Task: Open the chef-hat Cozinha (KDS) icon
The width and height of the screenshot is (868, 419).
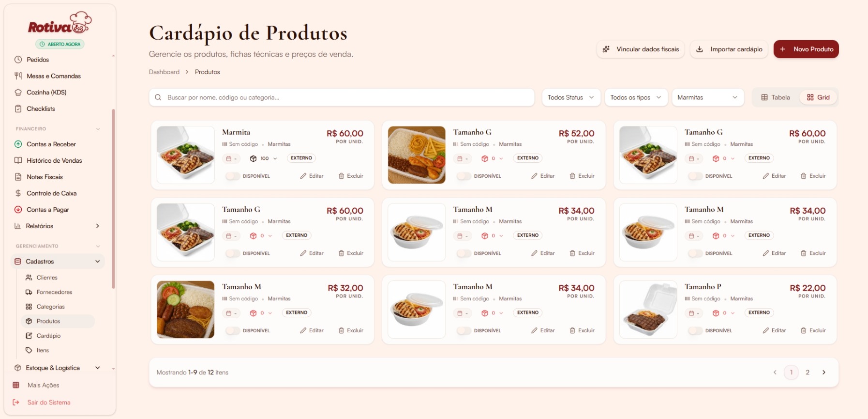Action: [18, 93]
